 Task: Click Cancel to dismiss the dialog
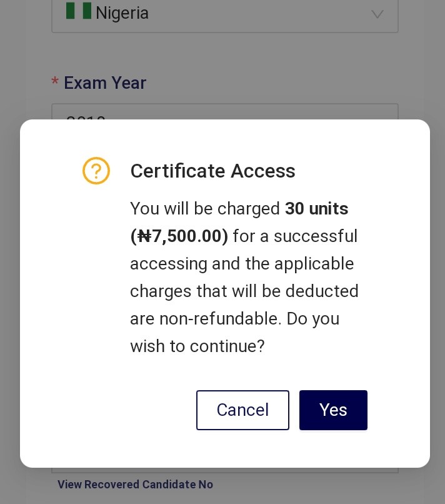242,410
